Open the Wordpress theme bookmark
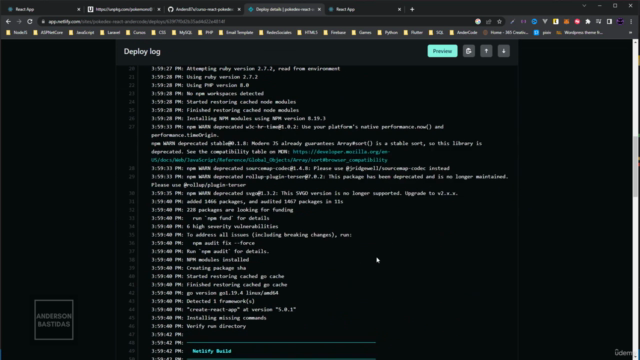The width and height of the screenshot is (640, 360). [580, 32]
